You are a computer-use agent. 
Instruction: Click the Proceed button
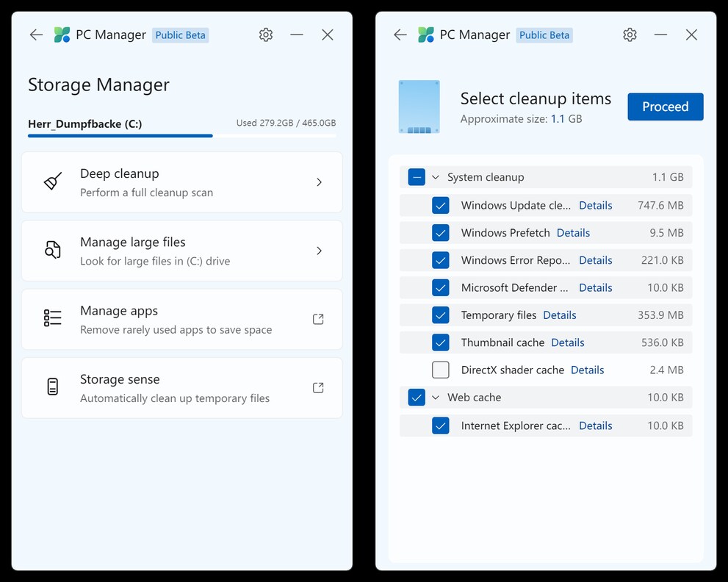click(x=666, y=107)
